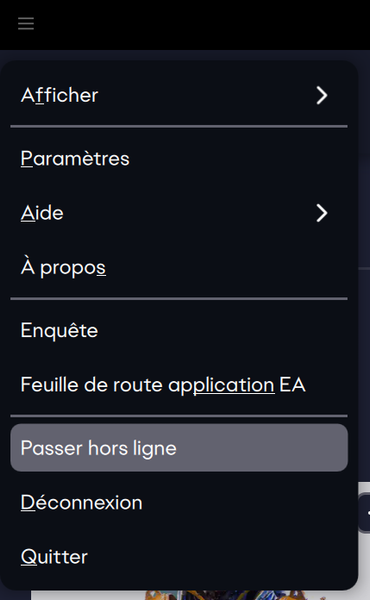370x600 pixels.
Task: Click empty row space right of Quitter
Action: pyautogui.click(x=218, y=557)
